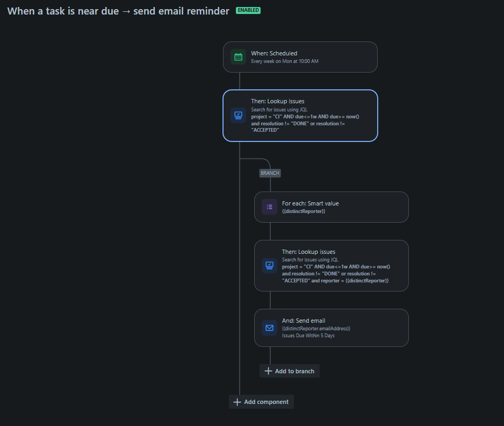Click the Lookup issues icon in the highlighted card
Image resolution: width=504 pixels, height=426 pixels.
point(238,115)
